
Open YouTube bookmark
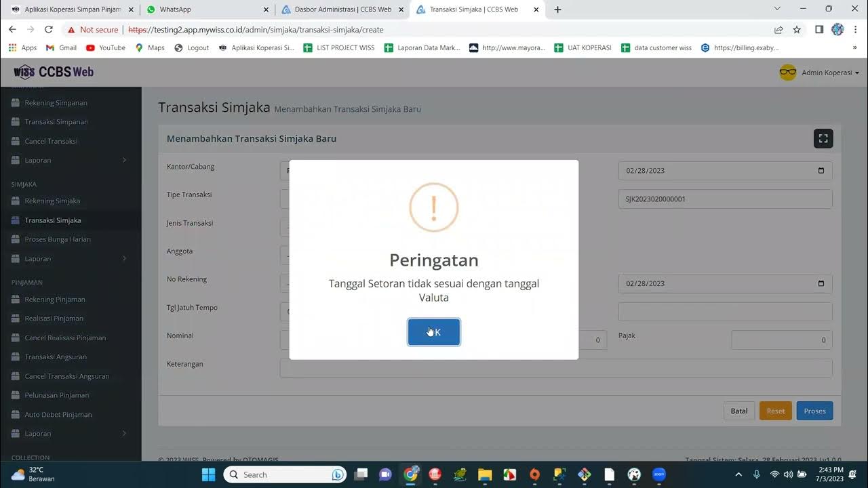pos(106,48)
